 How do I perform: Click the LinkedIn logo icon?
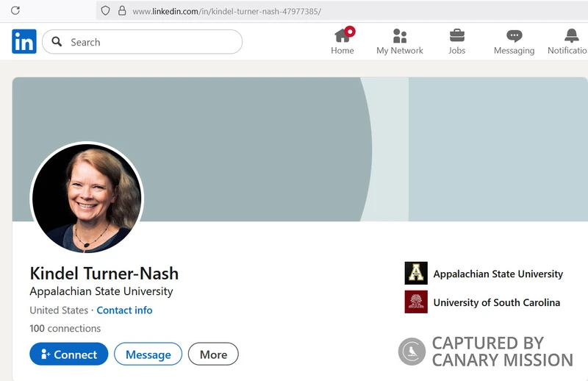(x=24, y=41)
